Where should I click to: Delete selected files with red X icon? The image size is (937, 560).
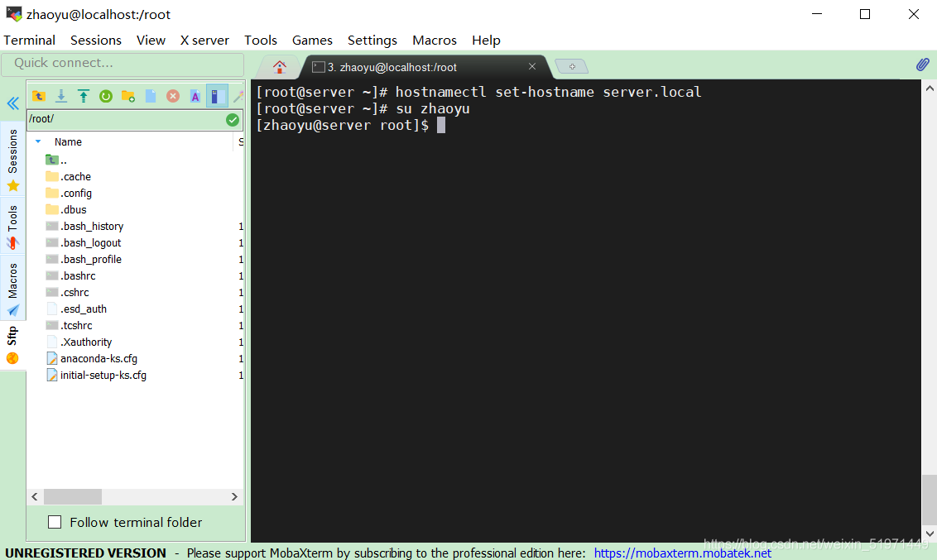pyautogui.click(x=173, y=96)
